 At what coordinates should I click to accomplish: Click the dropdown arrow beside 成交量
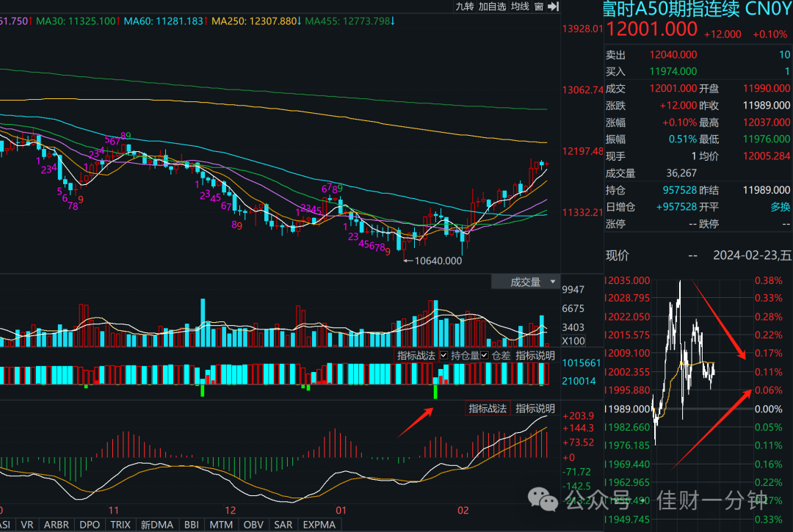coord(553,282)
